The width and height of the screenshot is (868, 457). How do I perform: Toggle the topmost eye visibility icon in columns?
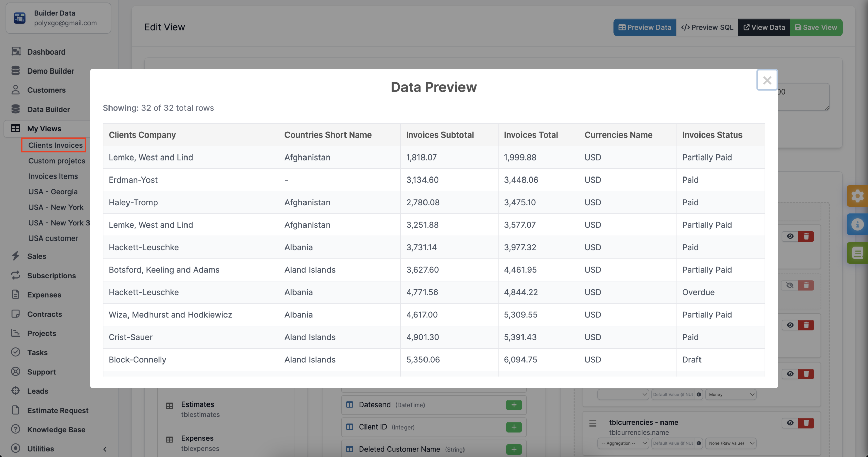(790, 236)
